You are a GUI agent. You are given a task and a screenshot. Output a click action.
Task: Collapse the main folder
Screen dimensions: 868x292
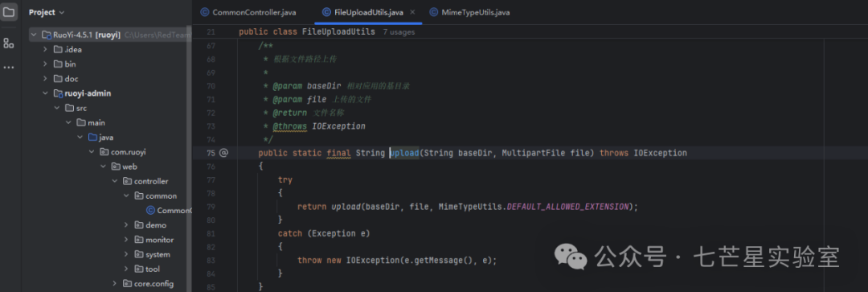pyautogui.click(x=68, y=122)
